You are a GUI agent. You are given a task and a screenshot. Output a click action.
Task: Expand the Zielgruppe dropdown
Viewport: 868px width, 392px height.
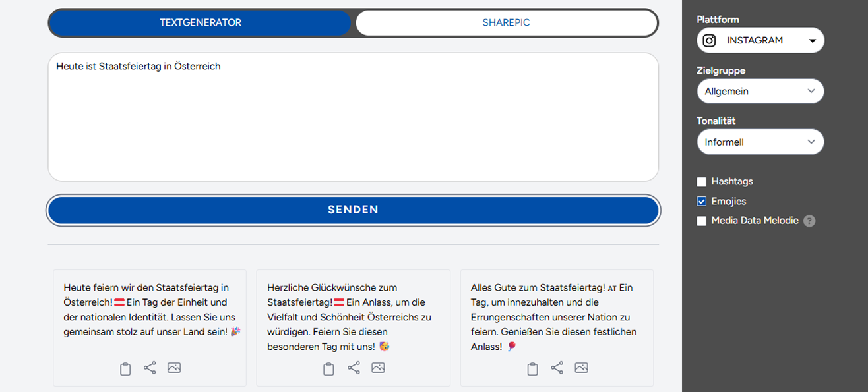click(760, 92)
